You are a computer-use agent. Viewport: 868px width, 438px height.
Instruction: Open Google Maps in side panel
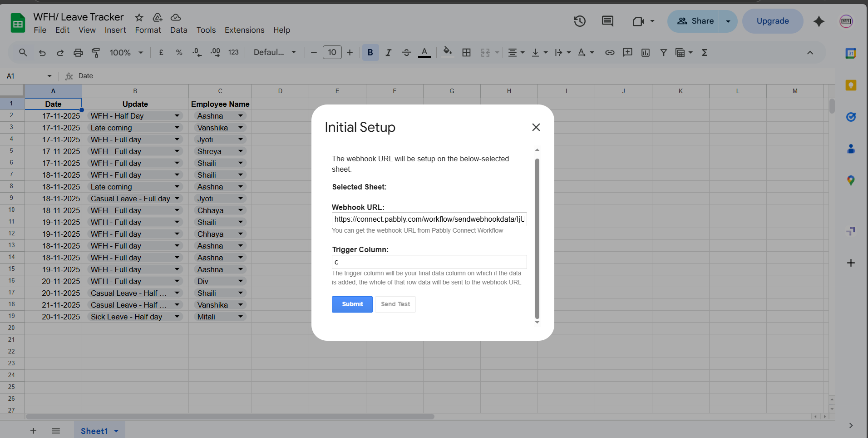(851, 181)
